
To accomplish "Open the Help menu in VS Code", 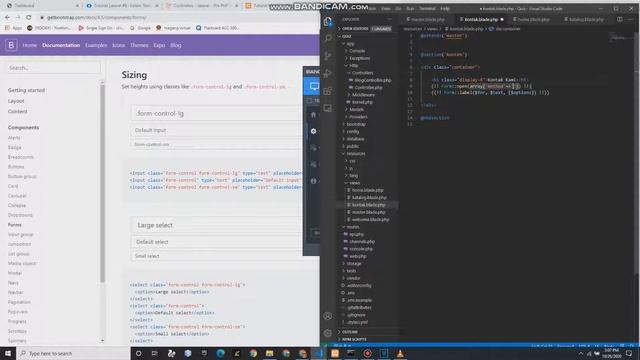I will point(445,8).
